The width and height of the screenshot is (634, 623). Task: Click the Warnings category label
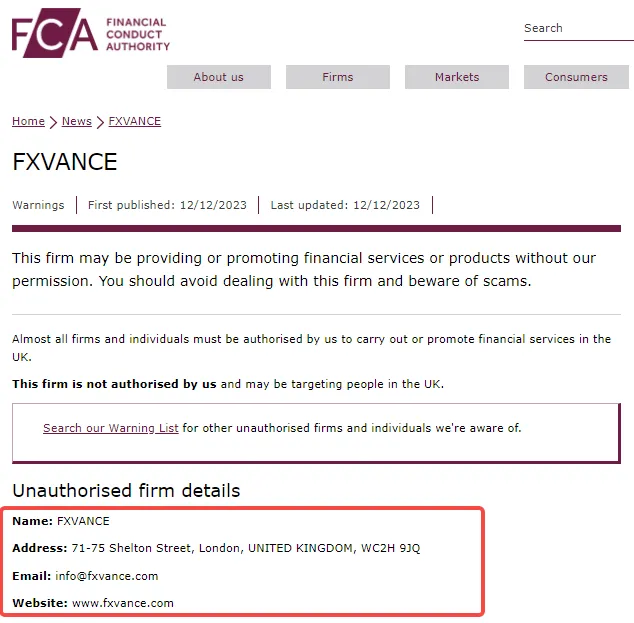pyautogui.click(x=38, y=205)
